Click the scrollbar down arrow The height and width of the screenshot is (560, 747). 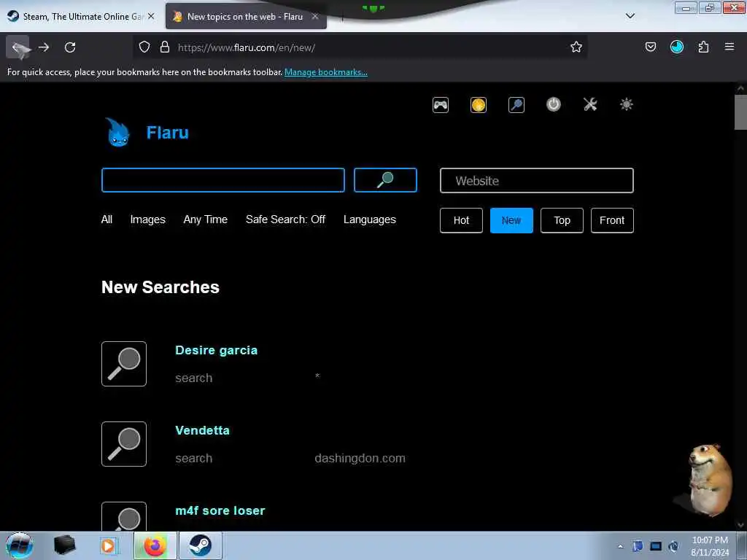pyautogui.click(x=740, y=525)
